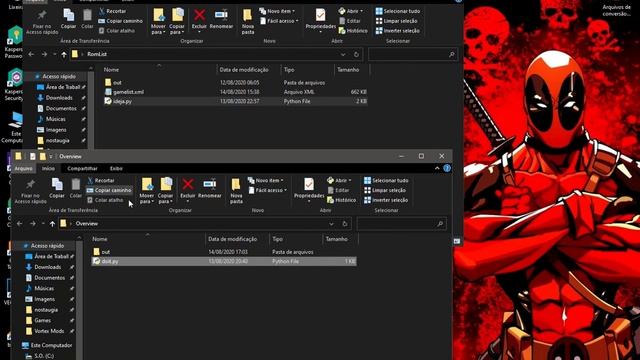Viewport: 640px width, 360px height.
Task: Click Recortar in the Overview window
Action: (x=100, y=180)
